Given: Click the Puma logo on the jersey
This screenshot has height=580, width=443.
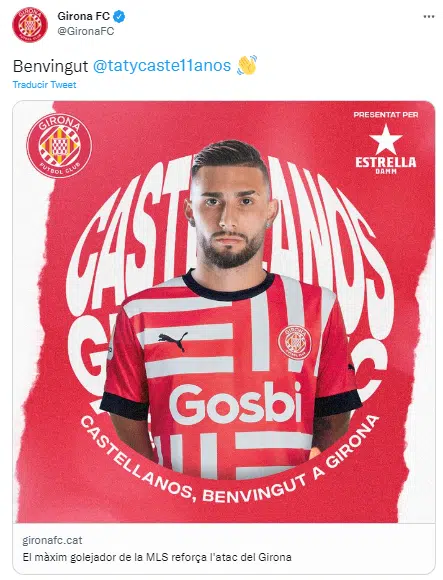Looking at the screenshot, I should 173,341.
